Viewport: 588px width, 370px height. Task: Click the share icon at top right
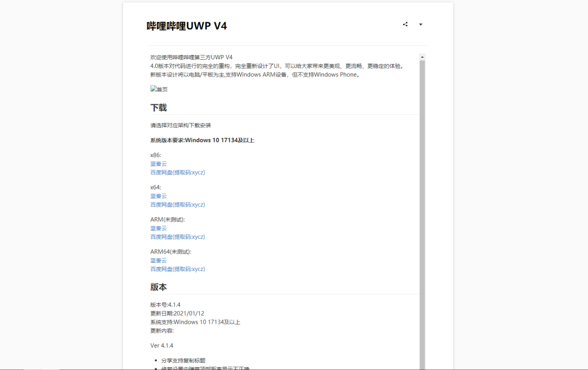click(x=405, y=24)
